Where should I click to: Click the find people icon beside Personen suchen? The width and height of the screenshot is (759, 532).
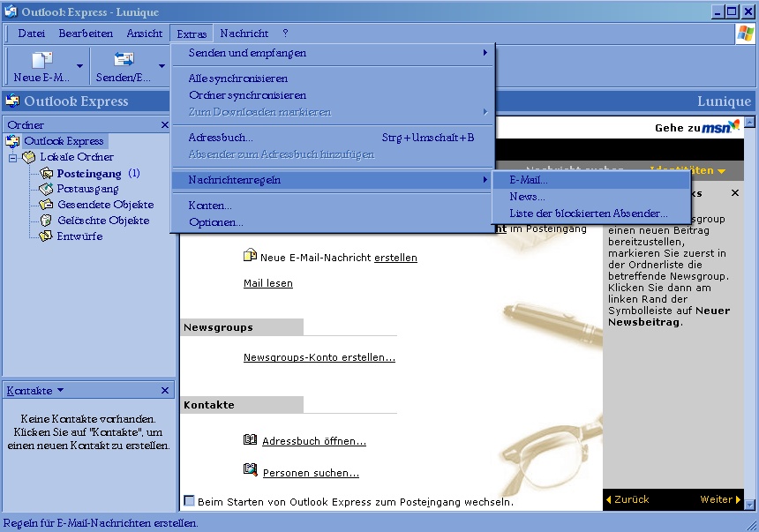click(250, 469)
